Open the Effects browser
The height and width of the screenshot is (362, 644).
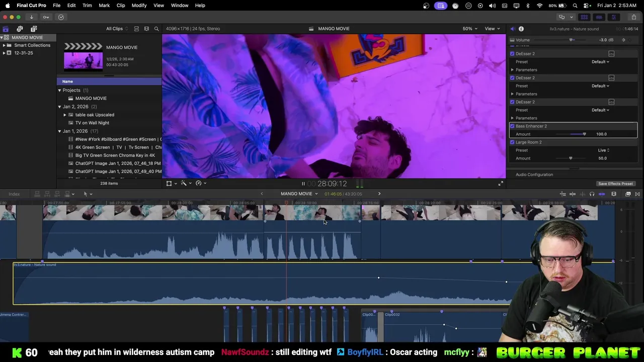[628, 194]
